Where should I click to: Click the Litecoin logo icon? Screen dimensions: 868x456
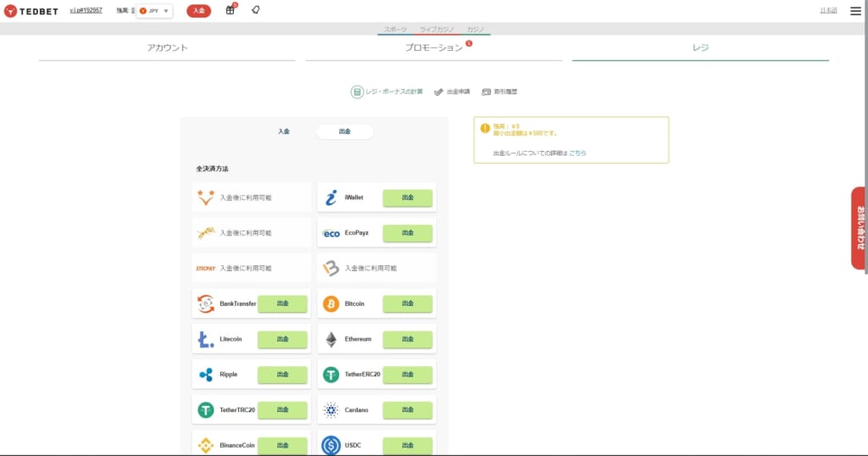click(205, 339)
